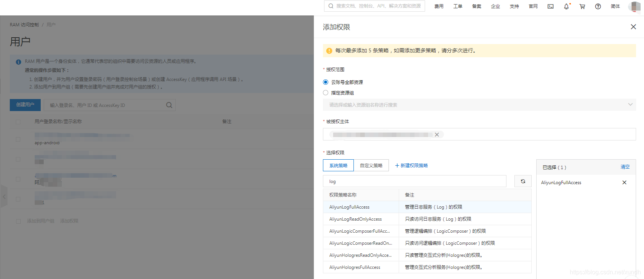Open the shopping cart icon

[582, 6]
